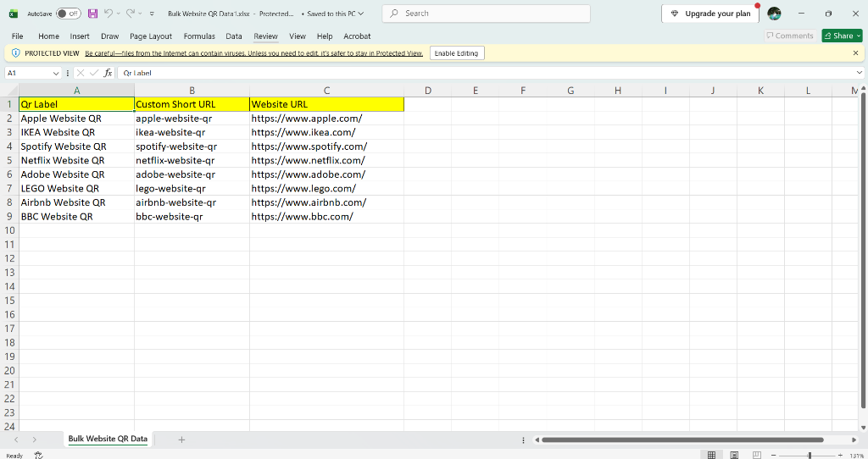Switch to Normal view icon
868x459 pixels.
pyautogui.click(x=711, y=455)
